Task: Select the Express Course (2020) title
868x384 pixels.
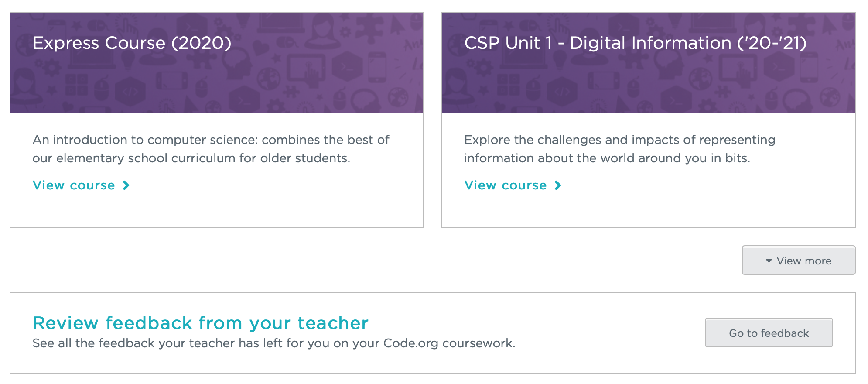Action: point(132,43)
